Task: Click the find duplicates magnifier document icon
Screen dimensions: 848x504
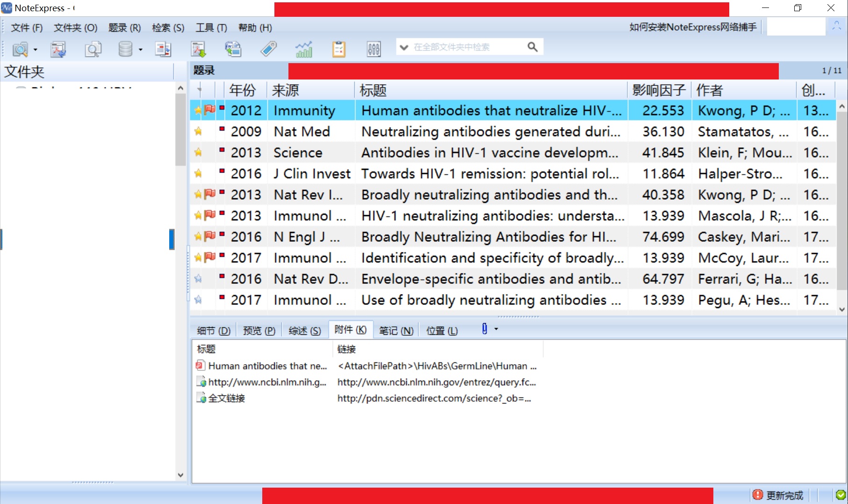Action: 93,49
